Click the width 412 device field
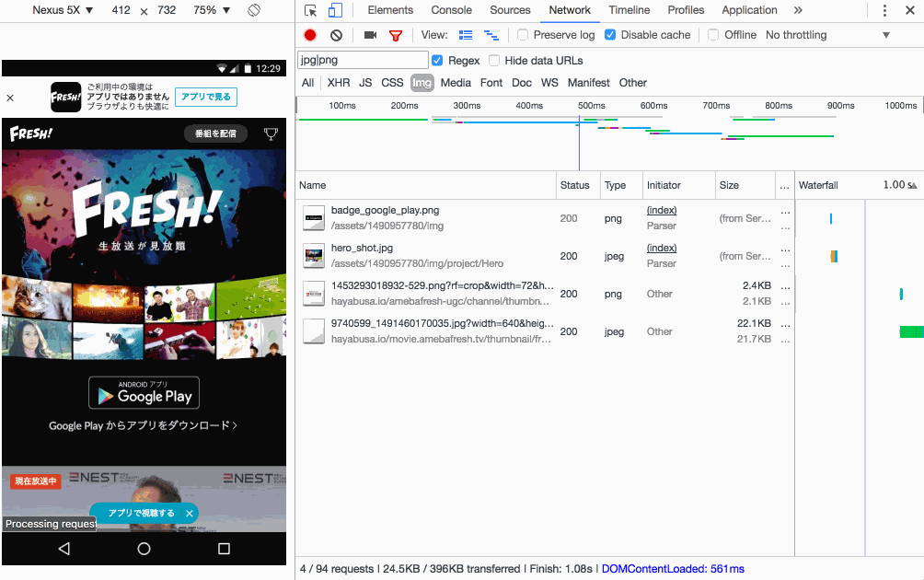This screenshot has width=924, height=580. (121, 10)
